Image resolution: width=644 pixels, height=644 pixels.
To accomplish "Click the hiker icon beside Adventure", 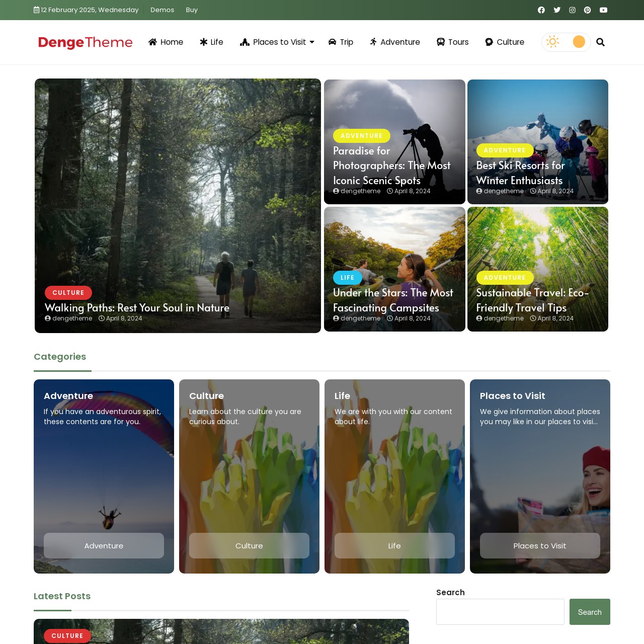I will 373,42.
